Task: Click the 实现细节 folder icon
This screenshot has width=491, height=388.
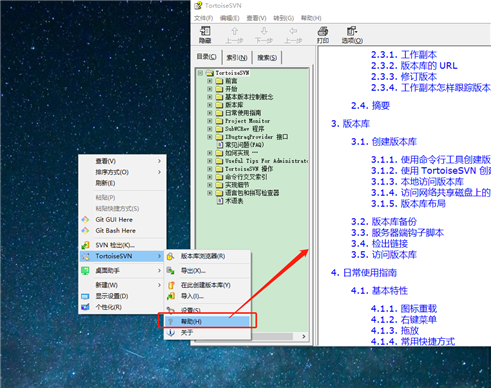Action: tap(219, 185)
